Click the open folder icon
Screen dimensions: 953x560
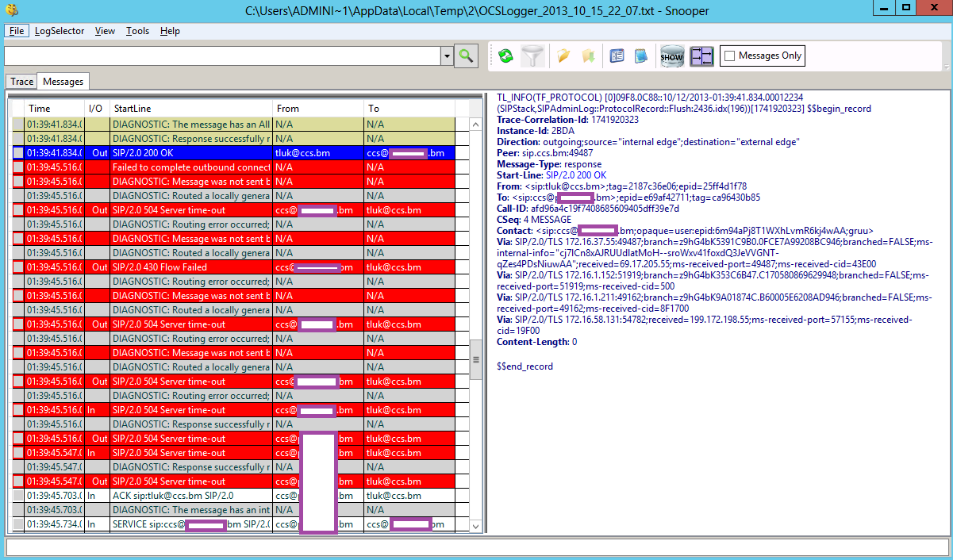click(563, 56)
